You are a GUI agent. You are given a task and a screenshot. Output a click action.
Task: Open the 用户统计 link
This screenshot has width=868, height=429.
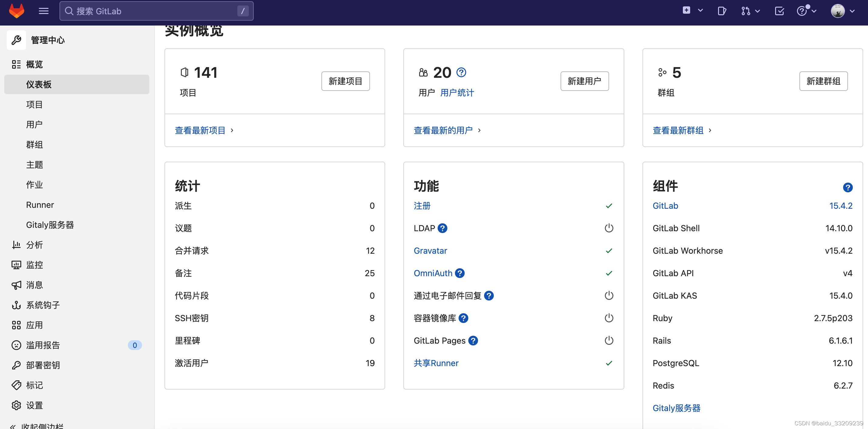(457, 93)
